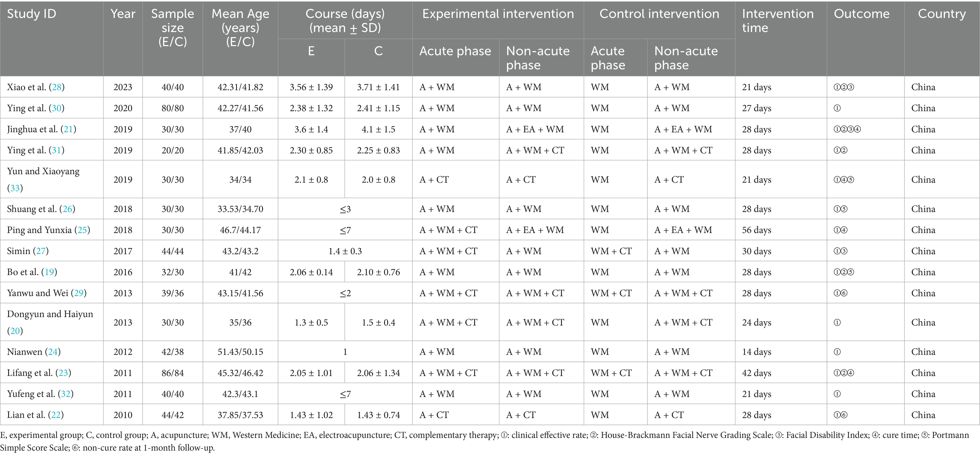Screen dimensions: 980x456
Task: Open Lifang et al. reference 23
Action: click(x=63, y=373)
